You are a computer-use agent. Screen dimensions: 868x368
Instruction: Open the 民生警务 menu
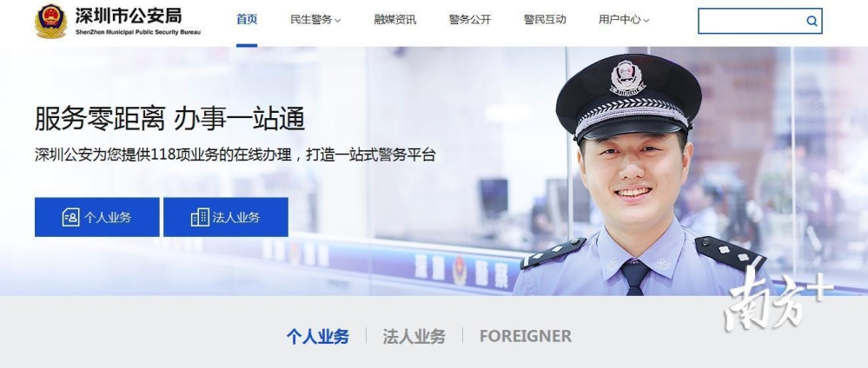(310, 20)
